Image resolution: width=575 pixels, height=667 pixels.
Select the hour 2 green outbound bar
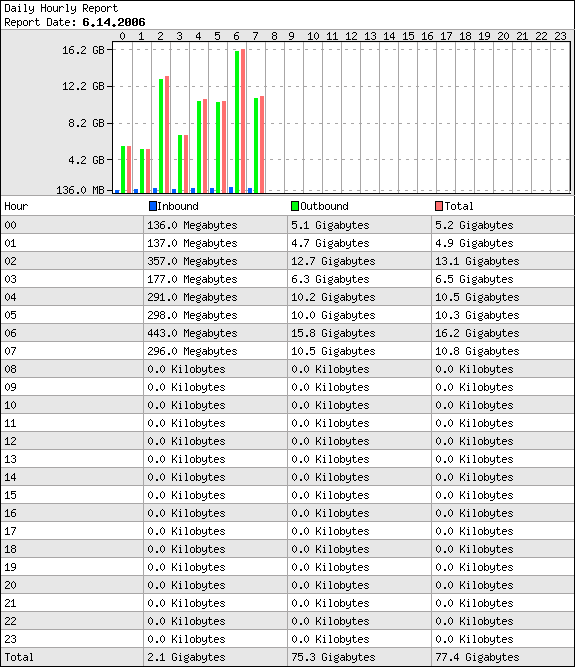click(x=161, y=136)
